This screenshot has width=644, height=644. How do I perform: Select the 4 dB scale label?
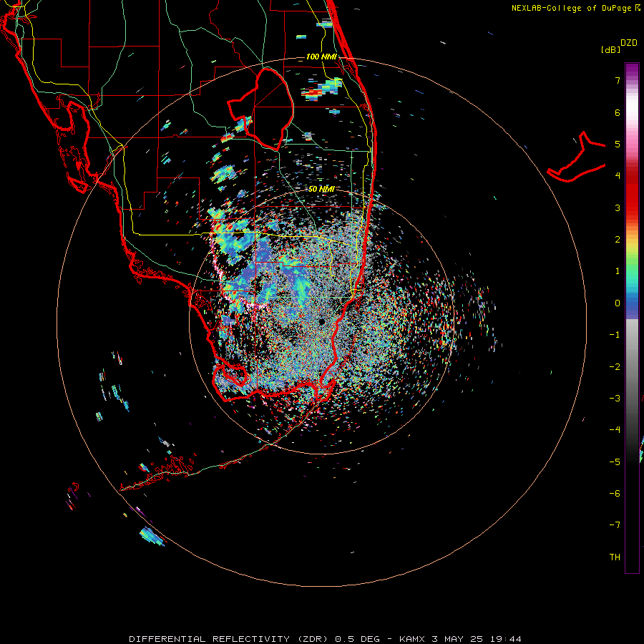point(618,176)
